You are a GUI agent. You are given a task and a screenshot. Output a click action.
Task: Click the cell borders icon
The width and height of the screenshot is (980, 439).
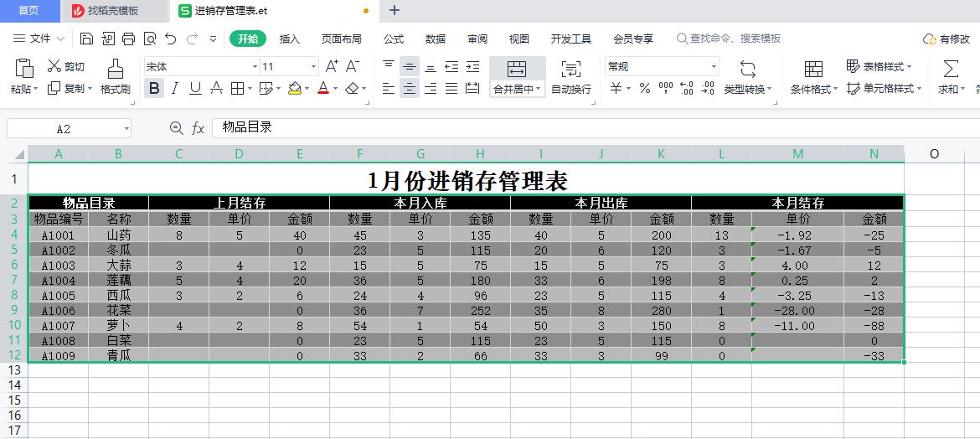tap(237, 88)
